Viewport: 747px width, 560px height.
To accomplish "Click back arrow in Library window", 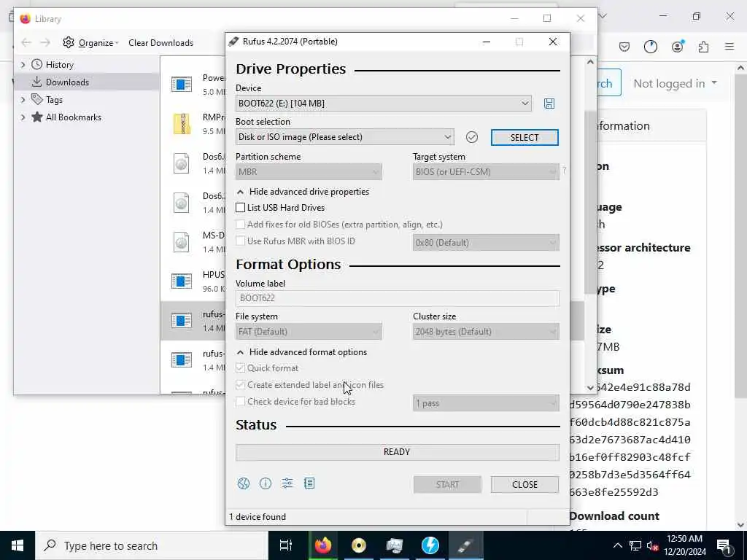I will click(x=26, y=43).
